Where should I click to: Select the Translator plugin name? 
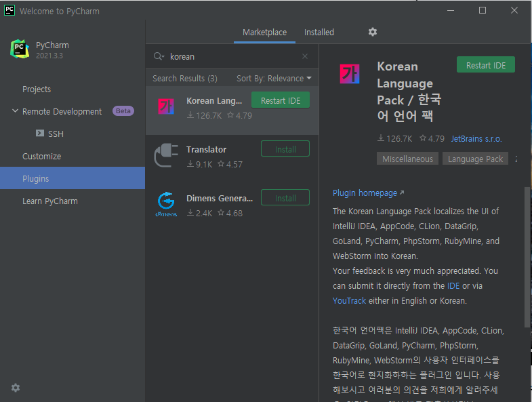click(x=206, y=149)
